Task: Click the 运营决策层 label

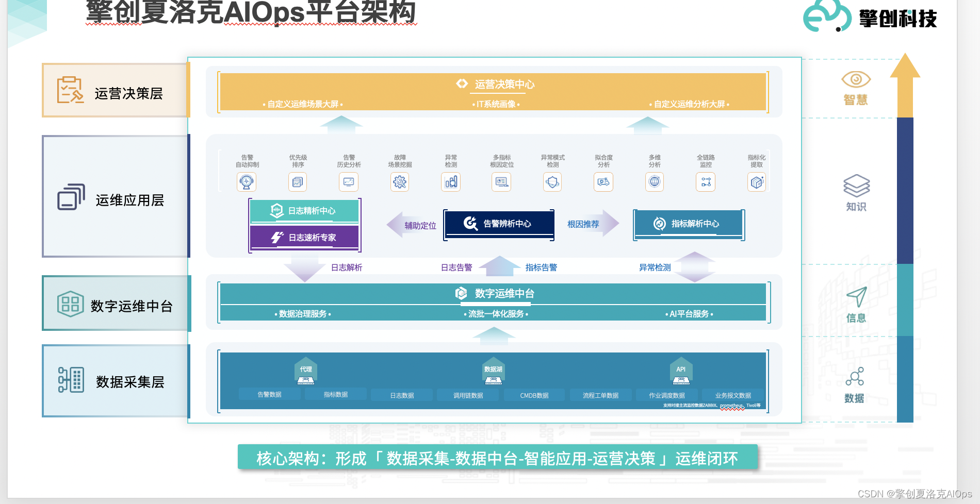Action: (128, 93)
